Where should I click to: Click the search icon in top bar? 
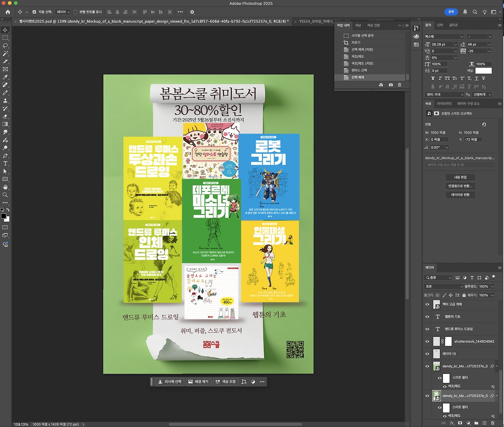pyautogui.click(x=475, y=12)
